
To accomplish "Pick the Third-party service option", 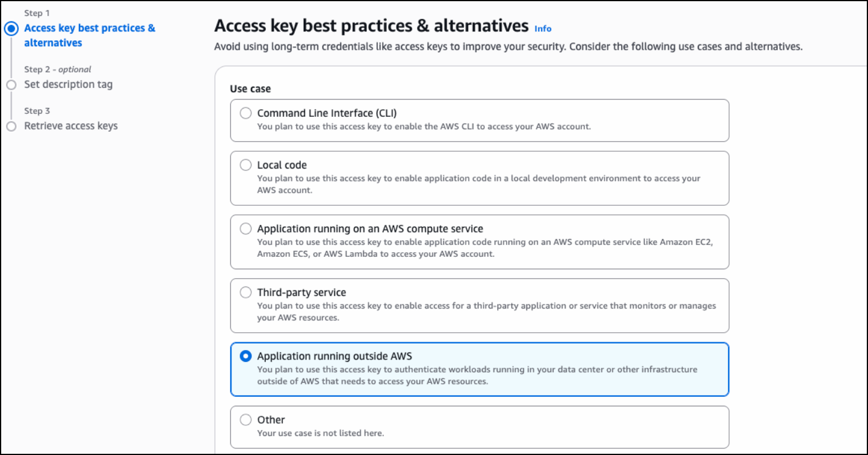I will point(246,292).
